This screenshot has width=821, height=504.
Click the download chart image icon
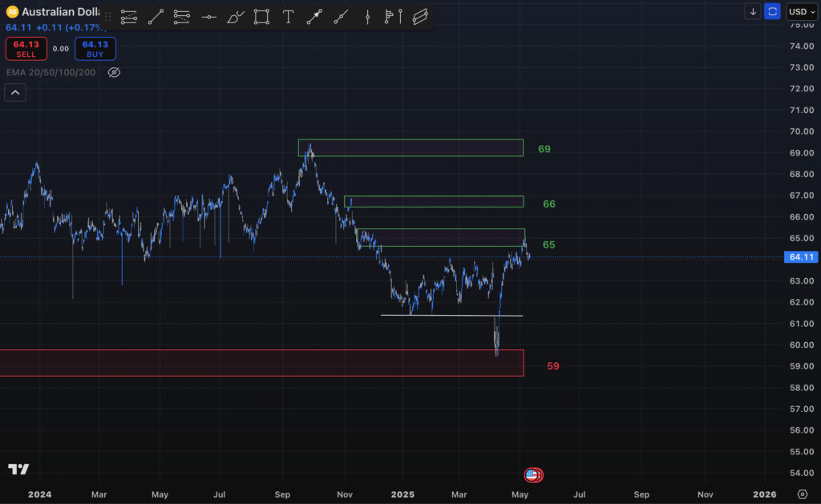752,12
